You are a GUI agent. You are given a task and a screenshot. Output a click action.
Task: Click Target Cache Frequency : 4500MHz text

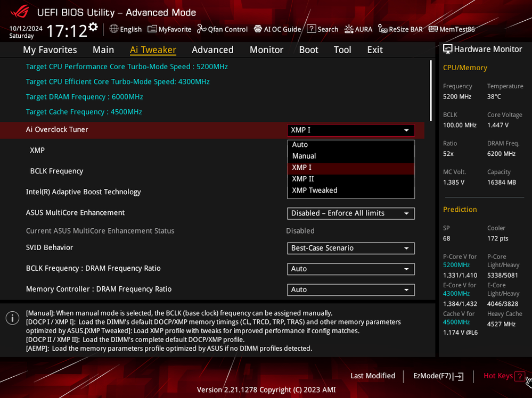[x=84, y=112]
